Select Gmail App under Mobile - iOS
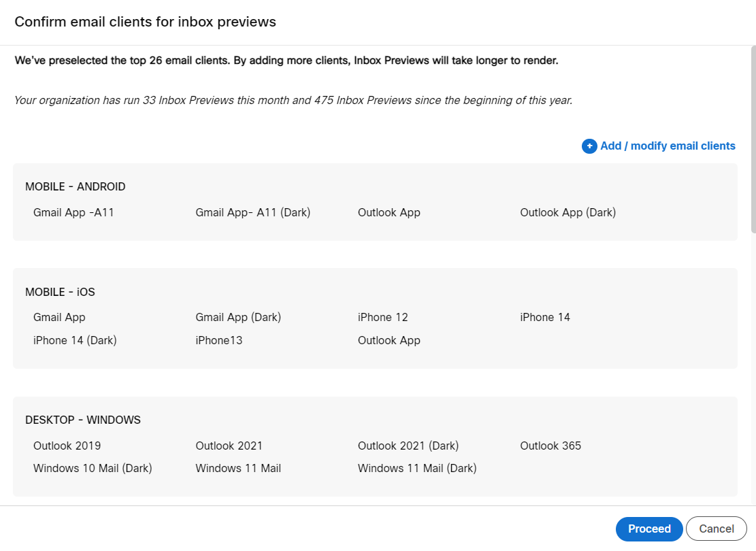Screen dimensions: 756x551 coord(59,317)
